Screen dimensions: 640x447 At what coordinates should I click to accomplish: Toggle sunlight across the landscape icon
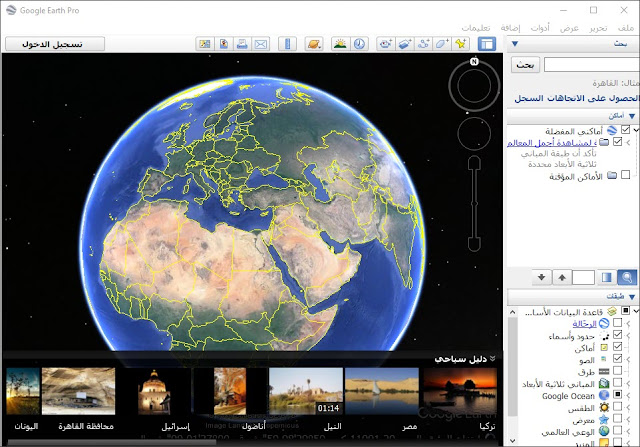click(x=340, y=44)
